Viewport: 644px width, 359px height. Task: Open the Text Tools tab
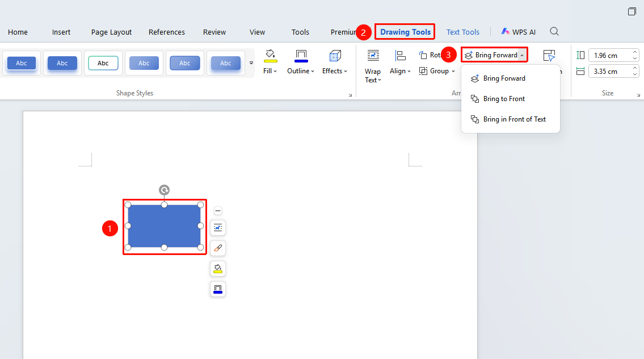(x=463, y=32)
